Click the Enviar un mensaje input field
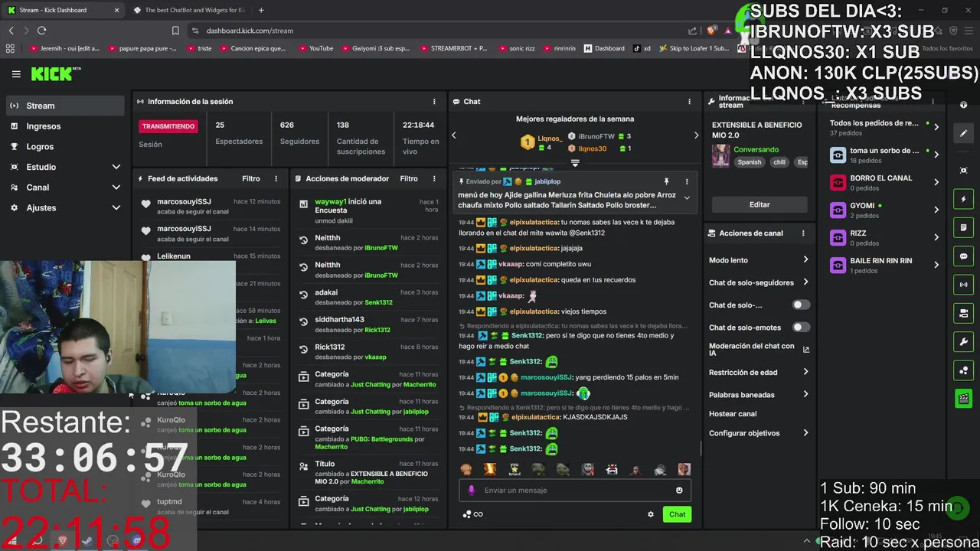Image resolution: width=980 pixels, height=551 pixels. click(x=575, y=491)
